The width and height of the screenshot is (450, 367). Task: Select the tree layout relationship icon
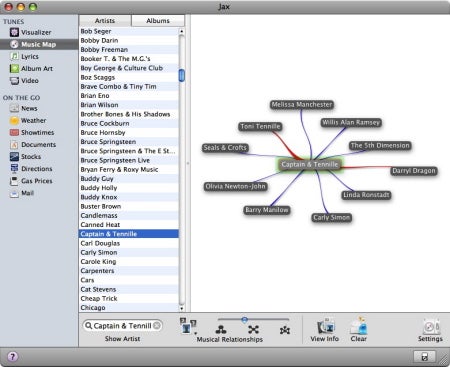(221, 330)
